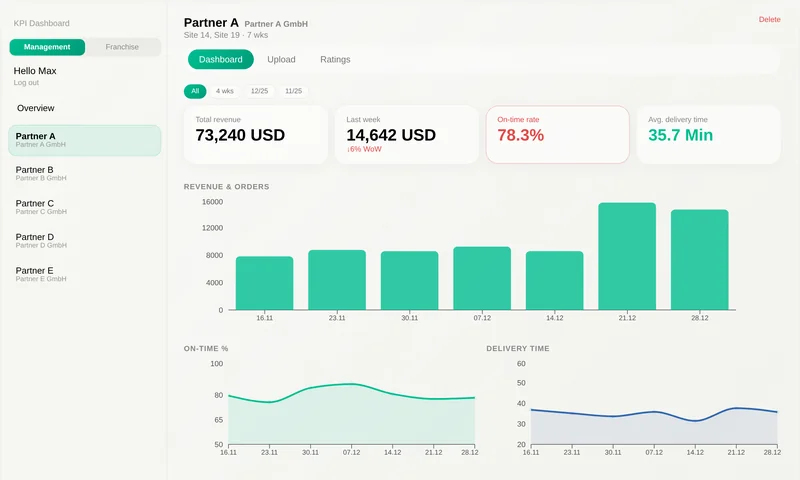Image resolution: width=800 pixels, height=480 pixels.
Task: Click the revenue bar for 16.11
Action: point(264,283)
